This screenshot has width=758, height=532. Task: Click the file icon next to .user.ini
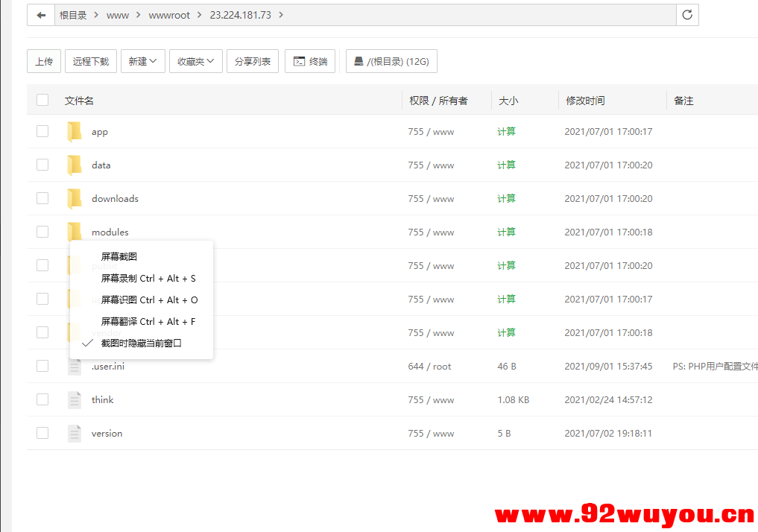pos(75,365)
